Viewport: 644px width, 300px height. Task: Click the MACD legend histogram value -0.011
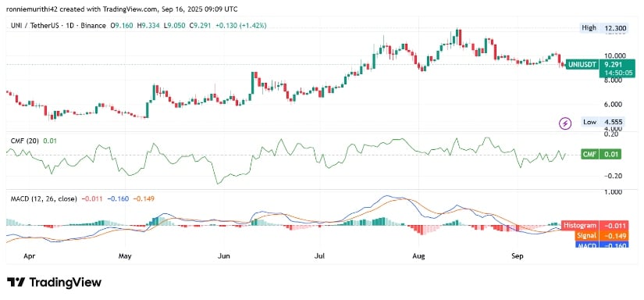coord(92,198)
